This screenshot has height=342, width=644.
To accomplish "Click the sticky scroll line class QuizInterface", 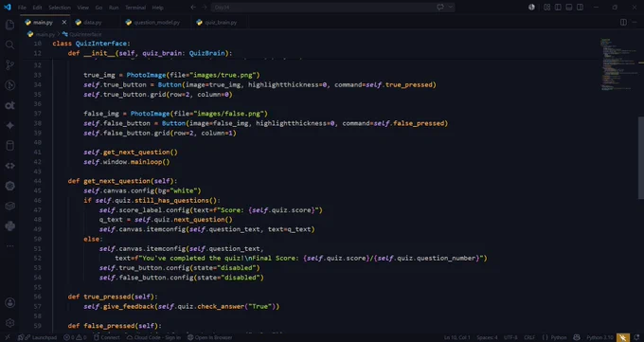I will tap(91, 44).
